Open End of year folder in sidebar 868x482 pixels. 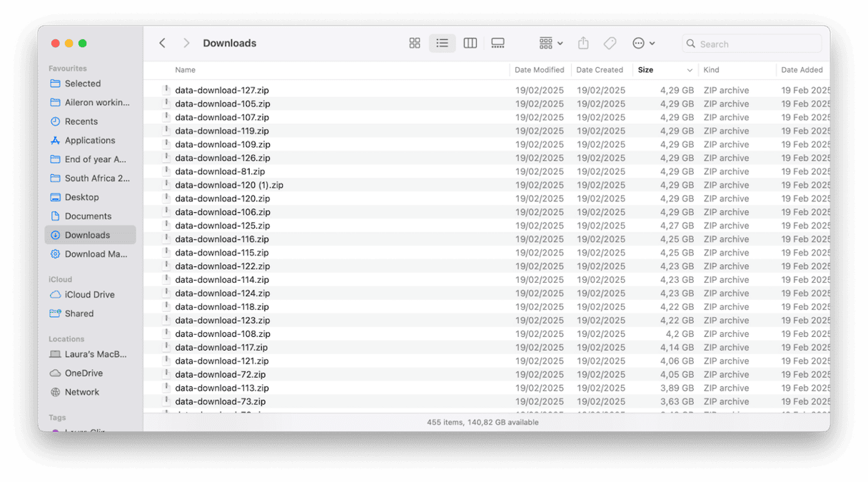(90, 159)
